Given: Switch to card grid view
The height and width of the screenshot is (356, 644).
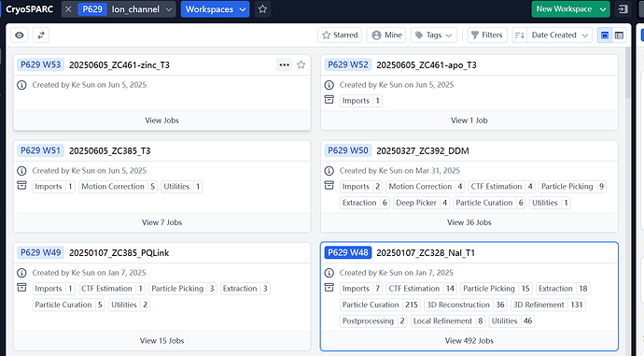Looking at the screenshot, I should 605,36.
